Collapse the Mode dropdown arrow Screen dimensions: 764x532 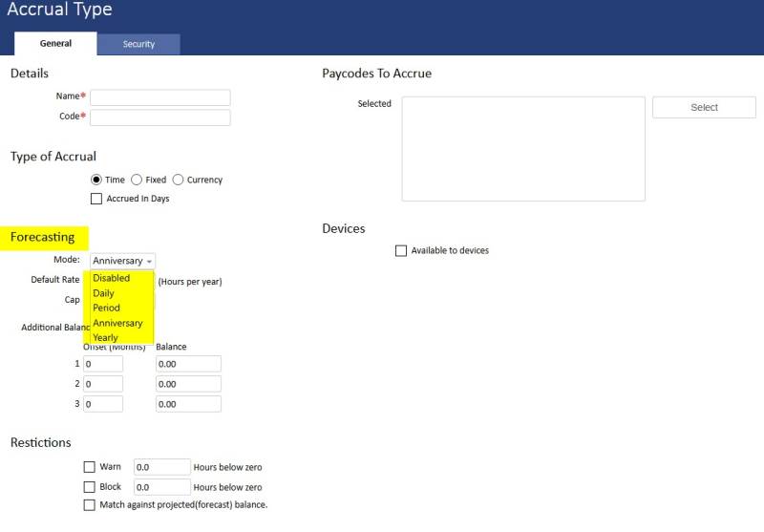click(x=149, y=261)
